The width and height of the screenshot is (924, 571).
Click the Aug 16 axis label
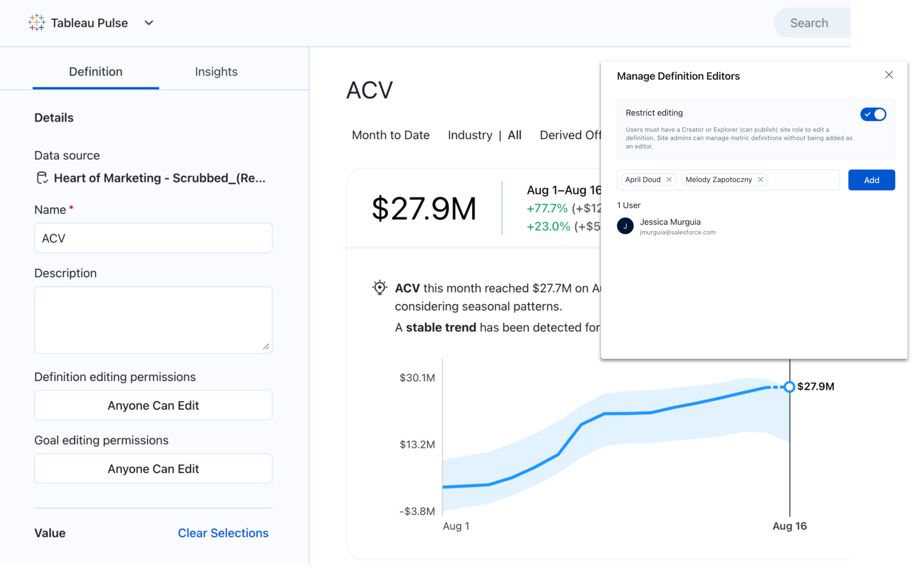click(x=790, y=526)
